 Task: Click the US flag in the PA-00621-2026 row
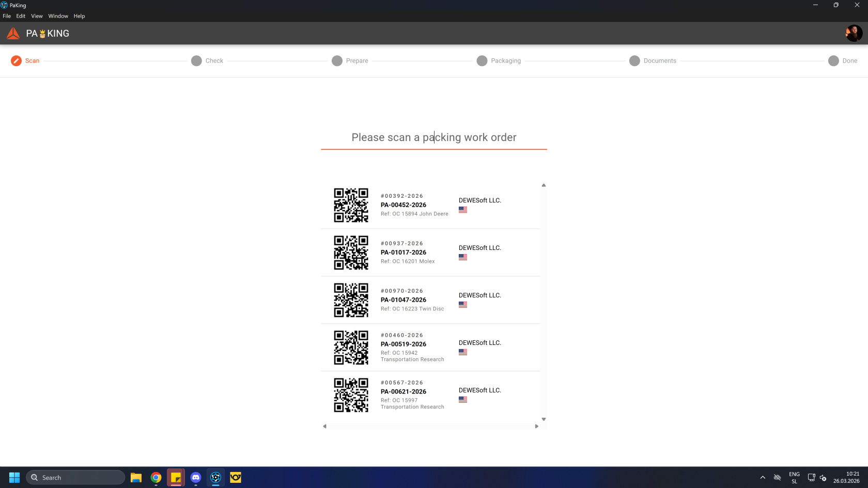[463, 400]
